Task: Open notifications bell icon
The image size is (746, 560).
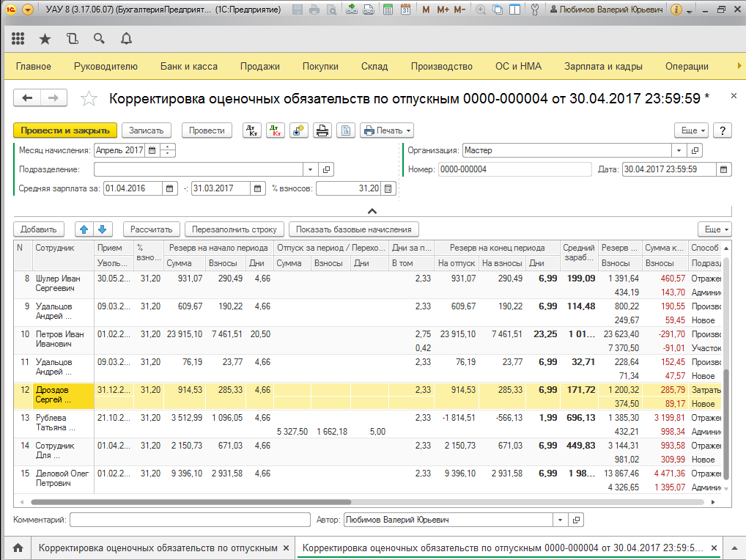Action: click(x=126, y=39)
